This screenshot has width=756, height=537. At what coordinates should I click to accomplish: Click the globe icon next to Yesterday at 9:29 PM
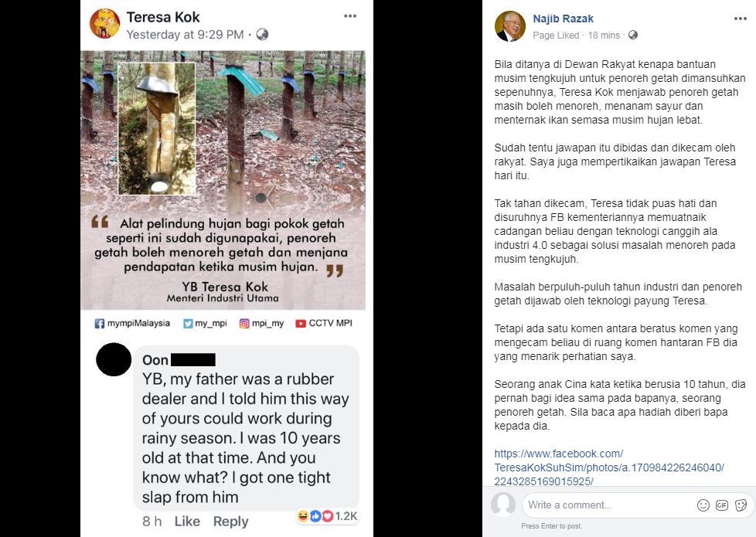click(x=262, y=35)
